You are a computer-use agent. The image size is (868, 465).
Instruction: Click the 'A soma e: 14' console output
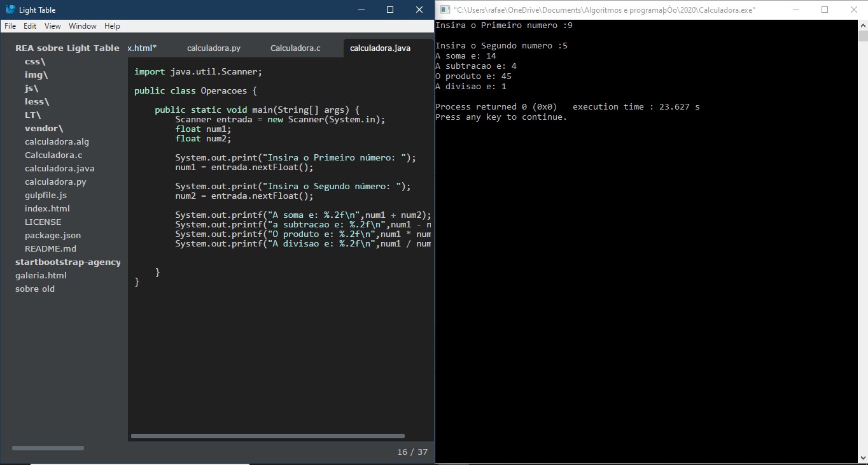pos(466,55)
